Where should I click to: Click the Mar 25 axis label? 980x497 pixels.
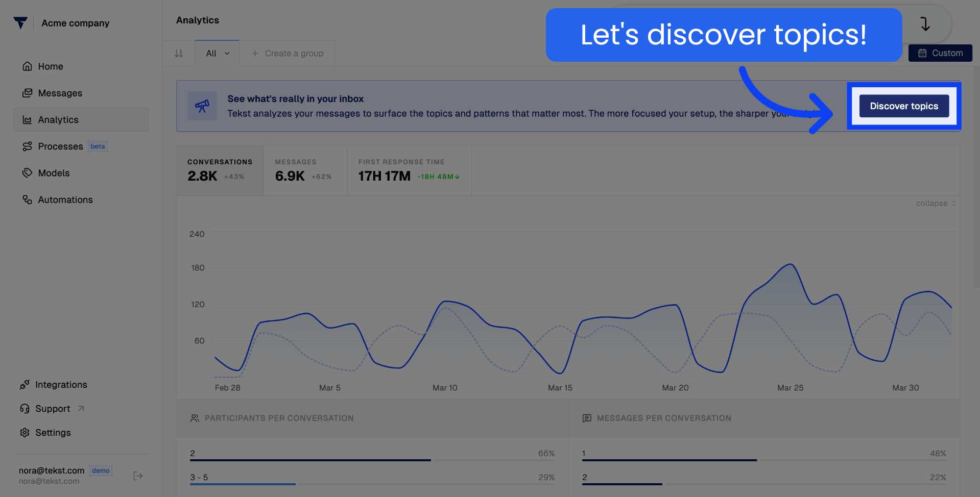tap(790, 388)
